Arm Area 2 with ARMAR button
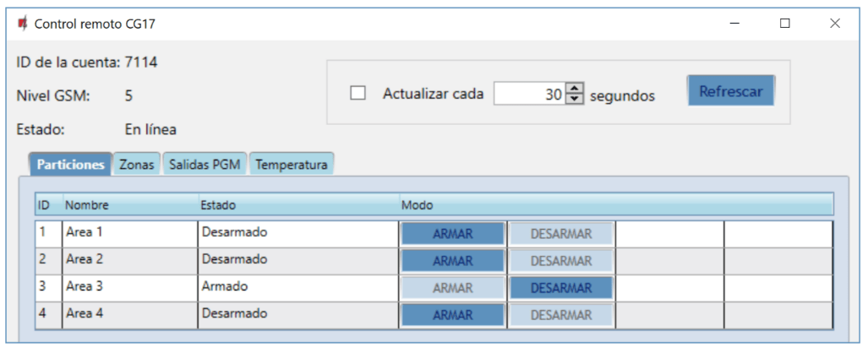This screenshot has height=348, width=868. 452,261
